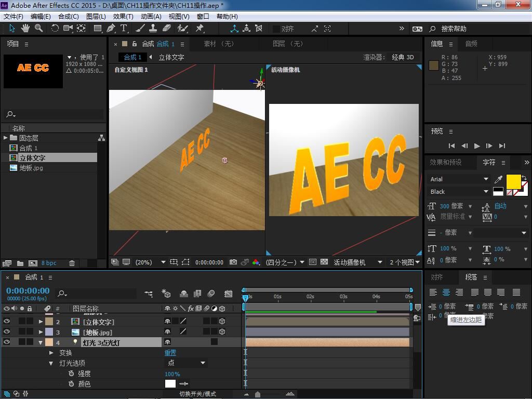The image size is (532, 399).
Task: Collapse the 灯光 3点光灯 layer
Action: tap(41, 343)
